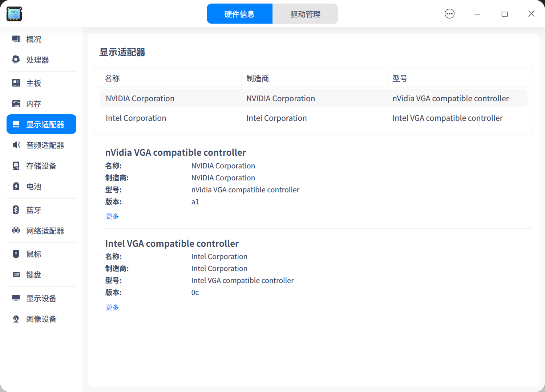
Task: Select the 音频适配器 audio adapter icon
Action: pos(16,145)
